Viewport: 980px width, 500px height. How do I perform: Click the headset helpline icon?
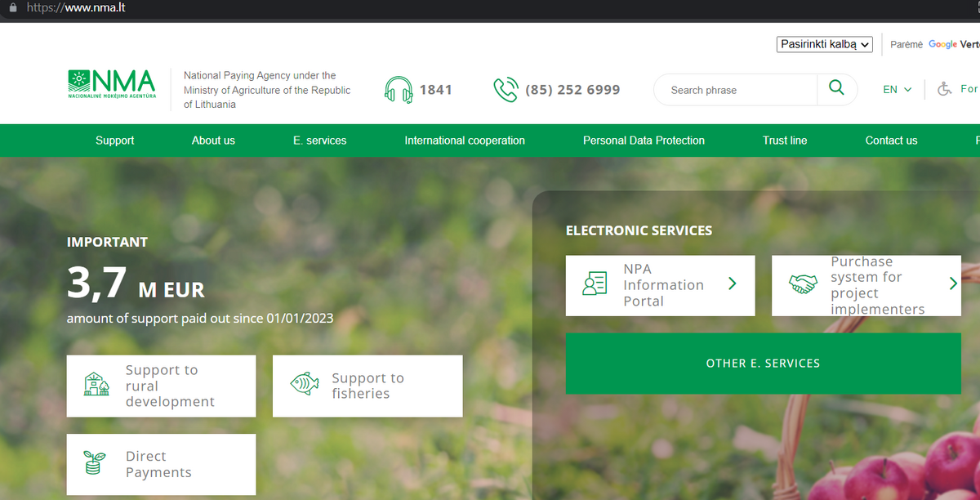click(399, 90)
